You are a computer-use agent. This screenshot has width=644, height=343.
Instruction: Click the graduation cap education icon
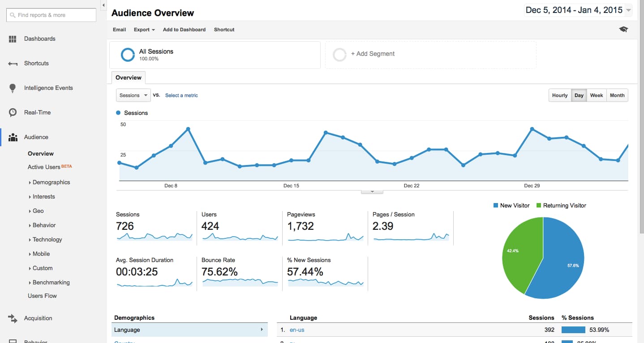click(623, 30)
